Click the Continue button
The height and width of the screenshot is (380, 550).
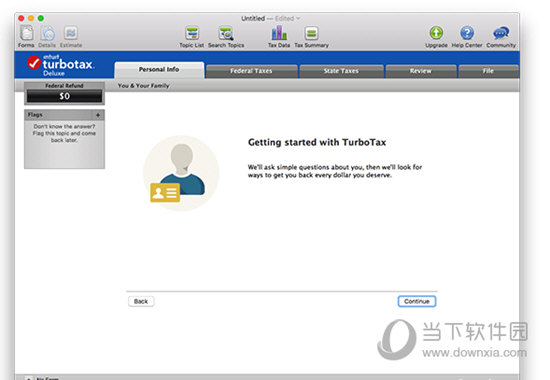(417, 301)
